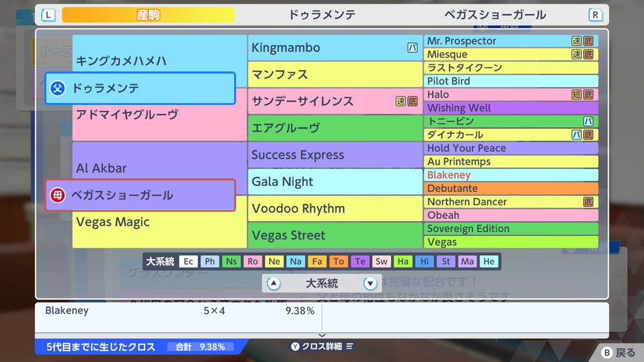The width and height of the screenshot is (644, 362).
Task: Click the 速 icon on Miesque
Action: 577,54
